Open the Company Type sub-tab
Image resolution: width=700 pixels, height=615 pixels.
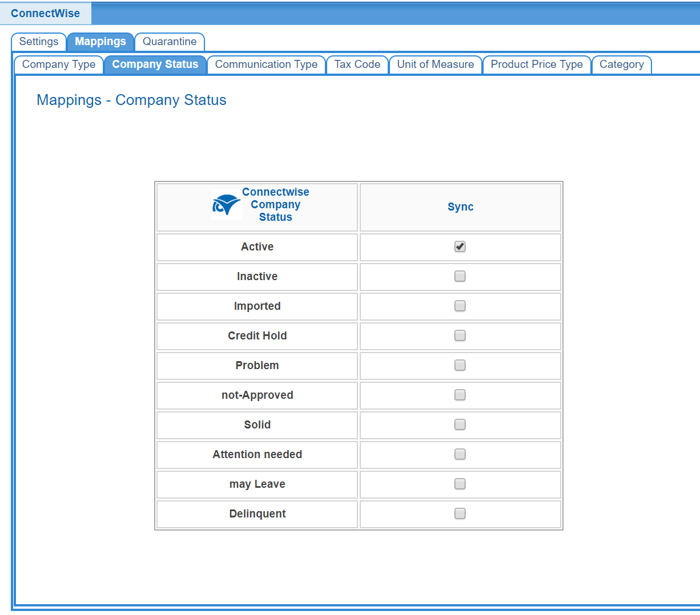(59, 64)
